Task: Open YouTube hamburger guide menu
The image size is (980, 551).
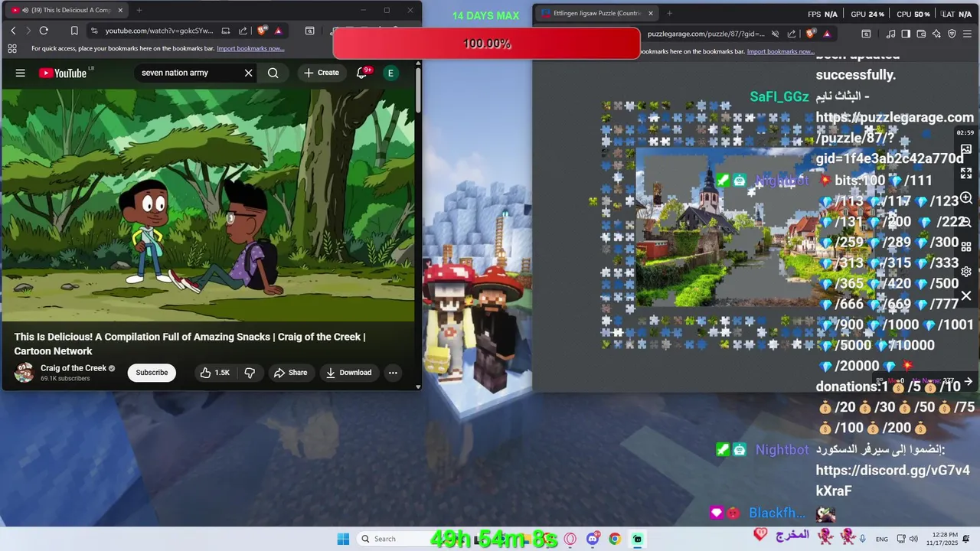Action: point(21,73)
